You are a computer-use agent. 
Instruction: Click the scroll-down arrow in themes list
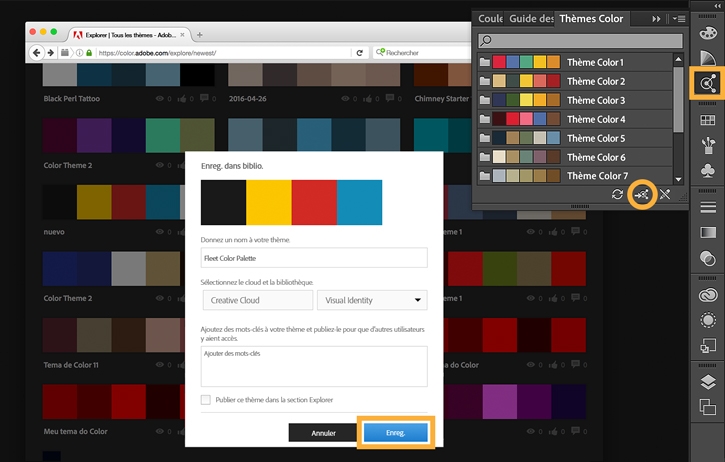click(678, 179)
